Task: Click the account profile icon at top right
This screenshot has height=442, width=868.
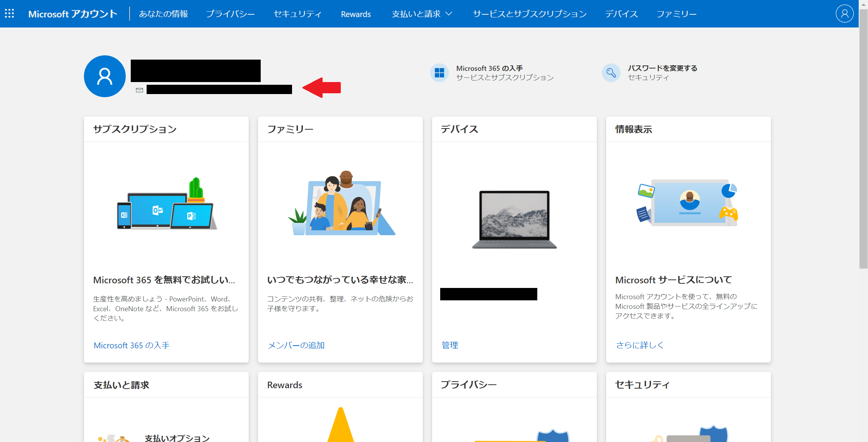Action: coord(845,14)
